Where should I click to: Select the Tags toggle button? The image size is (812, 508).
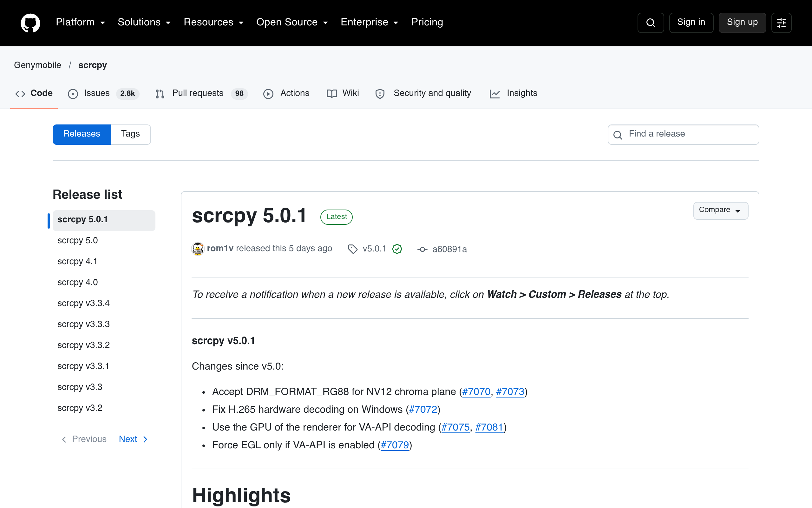131,134
